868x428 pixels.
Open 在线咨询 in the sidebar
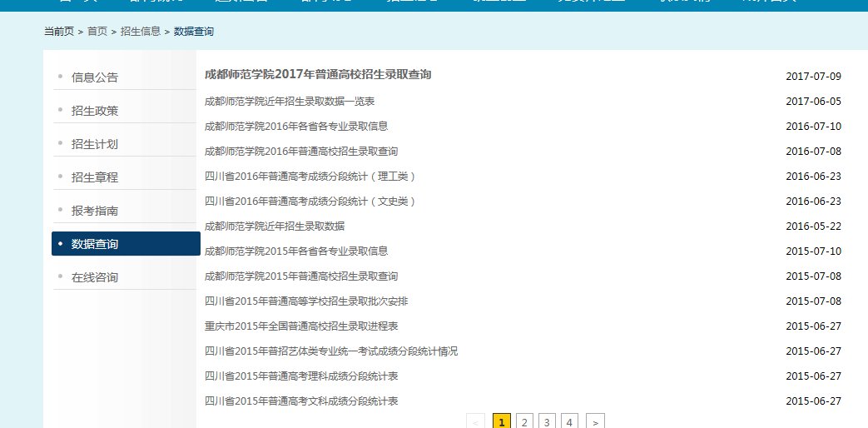point(95,277)
